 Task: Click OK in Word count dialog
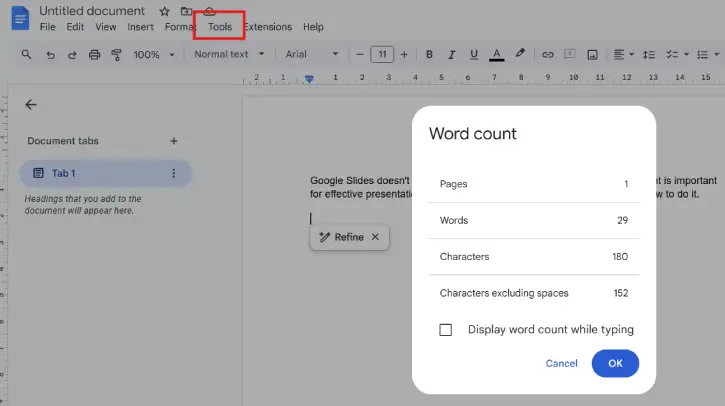615,363
